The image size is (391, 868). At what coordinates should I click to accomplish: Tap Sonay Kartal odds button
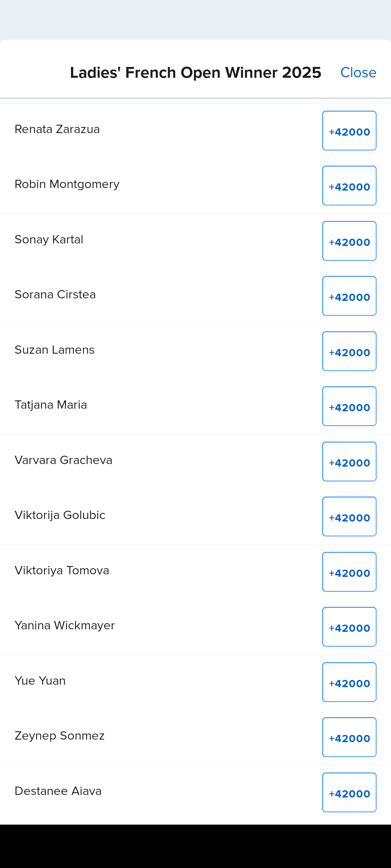pos(349,241)
